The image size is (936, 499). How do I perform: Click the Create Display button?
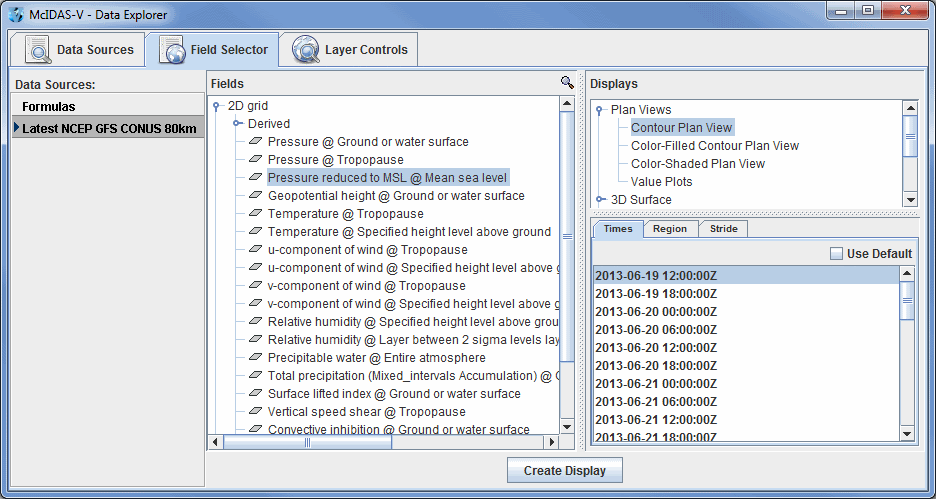click(x=565, y=470)
